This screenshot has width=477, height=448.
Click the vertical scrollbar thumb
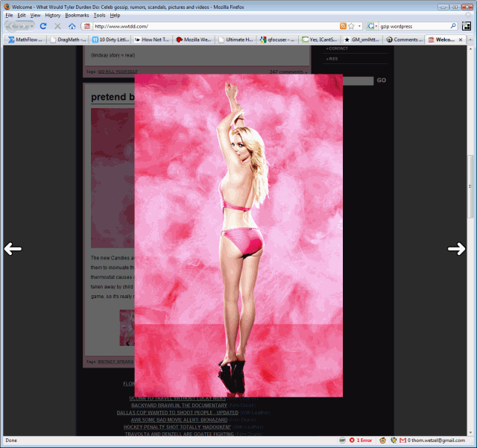[x=470, y=186]
